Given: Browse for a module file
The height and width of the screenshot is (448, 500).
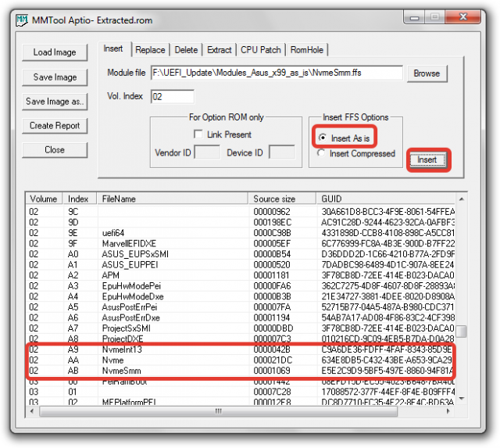Looking at the screenshot, I should 427,73.
